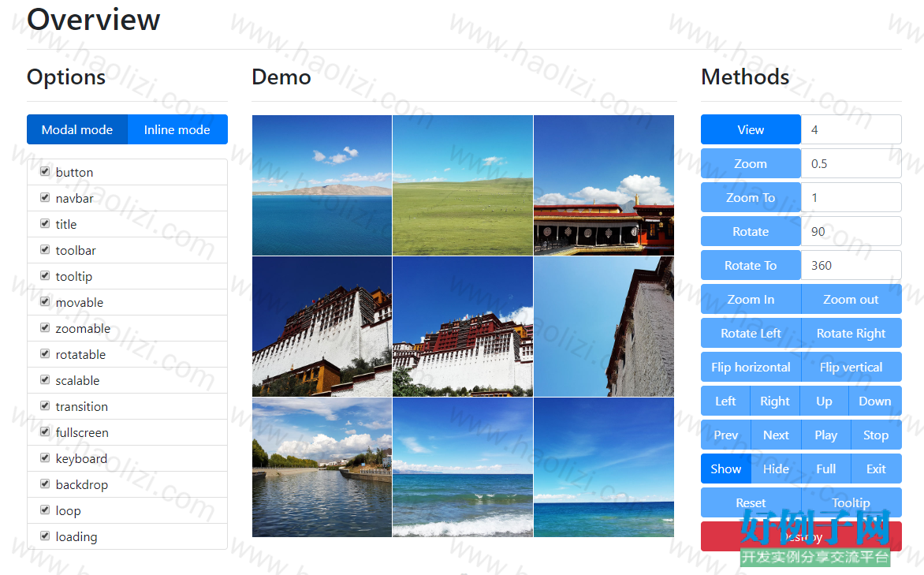The width and height of the screenshot is (924, 575).
Task: Click the View method button
Action: 751,129
